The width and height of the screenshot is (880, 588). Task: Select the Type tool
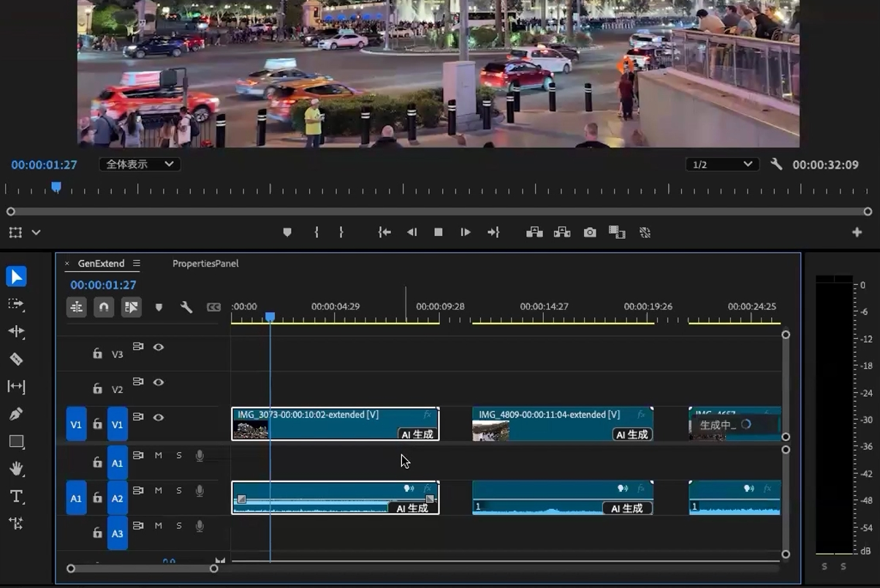click(16, 497)
